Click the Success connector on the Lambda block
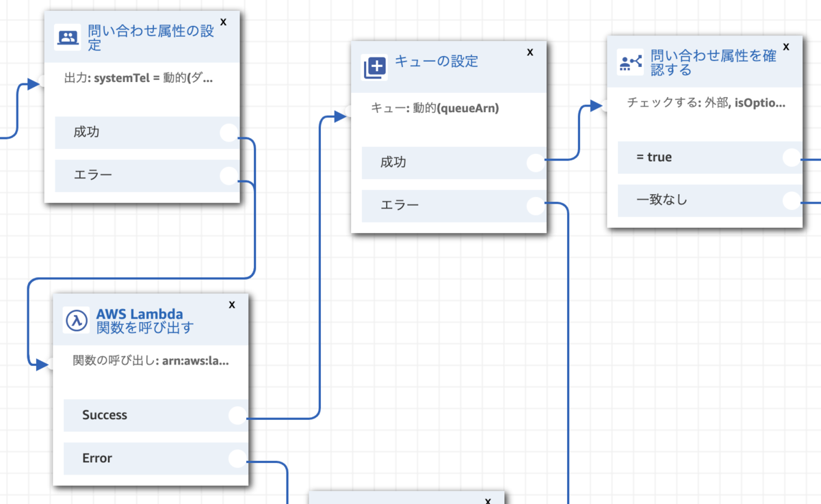The width and height of the screenshot is (821, 504). [x=237, y=415]
